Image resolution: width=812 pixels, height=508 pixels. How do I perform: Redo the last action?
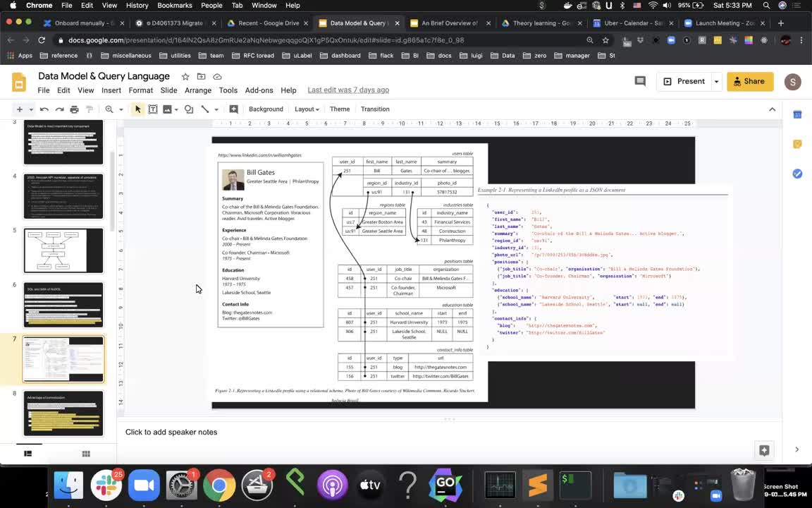pyautogui.click(x=59, y=109)
